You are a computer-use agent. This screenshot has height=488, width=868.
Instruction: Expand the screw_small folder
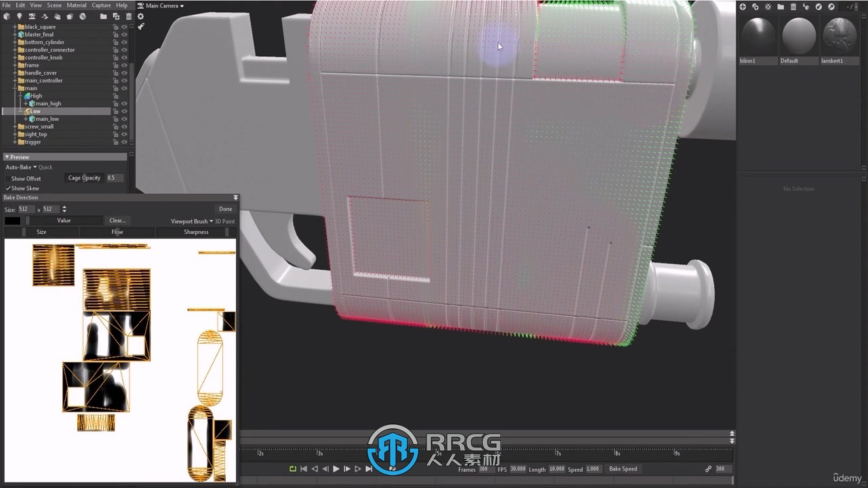15,127
